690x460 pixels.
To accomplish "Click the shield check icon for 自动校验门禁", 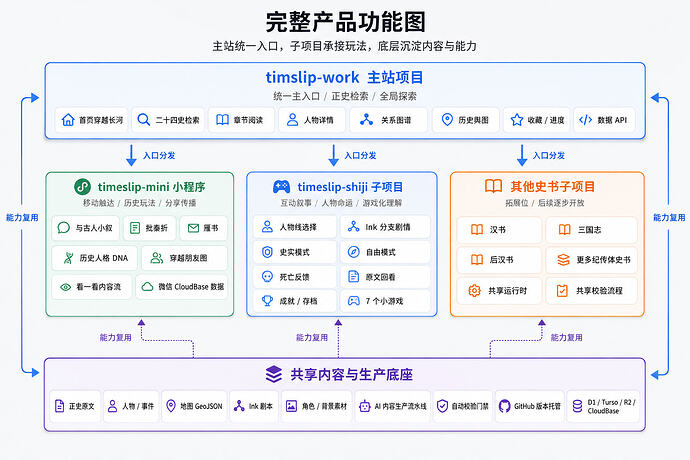I will (x=442, y=406).
